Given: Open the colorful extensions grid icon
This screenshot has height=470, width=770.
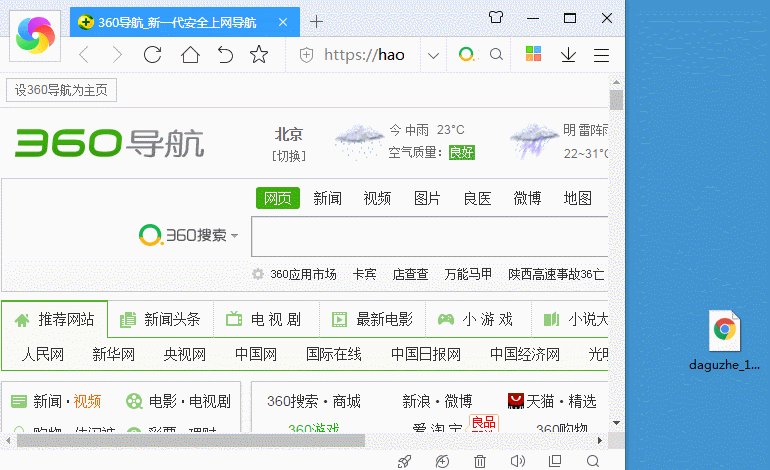Looking at the screenshot, I should [534, 55].
